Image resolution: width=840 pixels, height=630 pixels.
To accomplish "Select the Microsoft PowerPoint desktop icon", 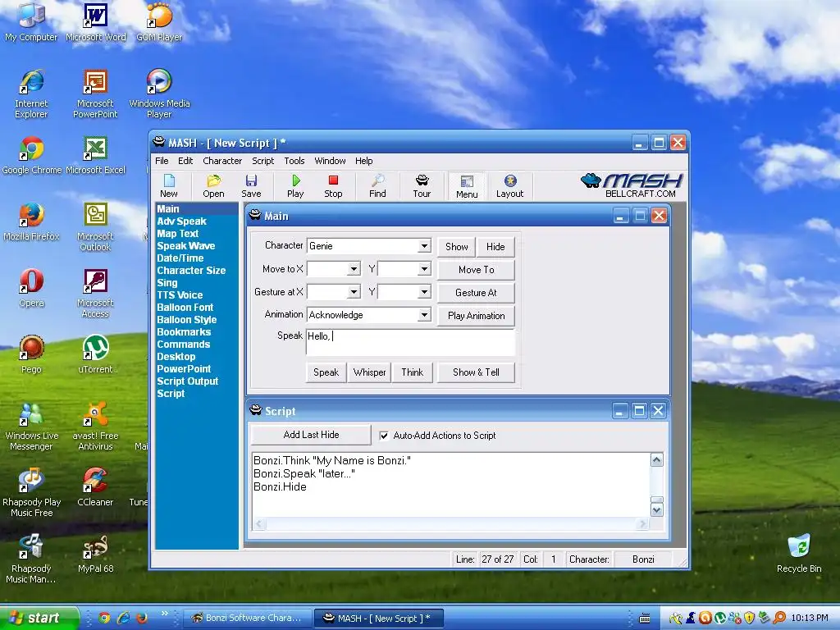I will tap(95, 94).
